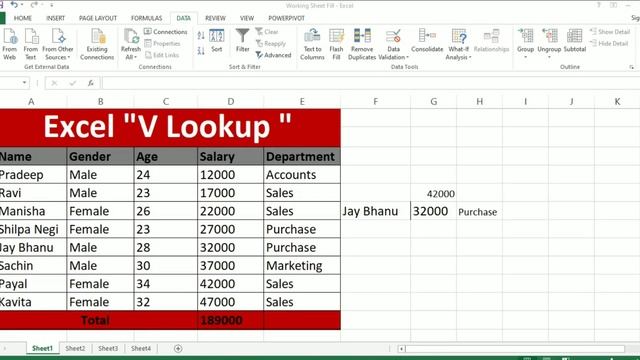Click Show Detail in Outline group
Image resolution: width=640 pixels, height=360 pixels.
(x=610, y=31)
